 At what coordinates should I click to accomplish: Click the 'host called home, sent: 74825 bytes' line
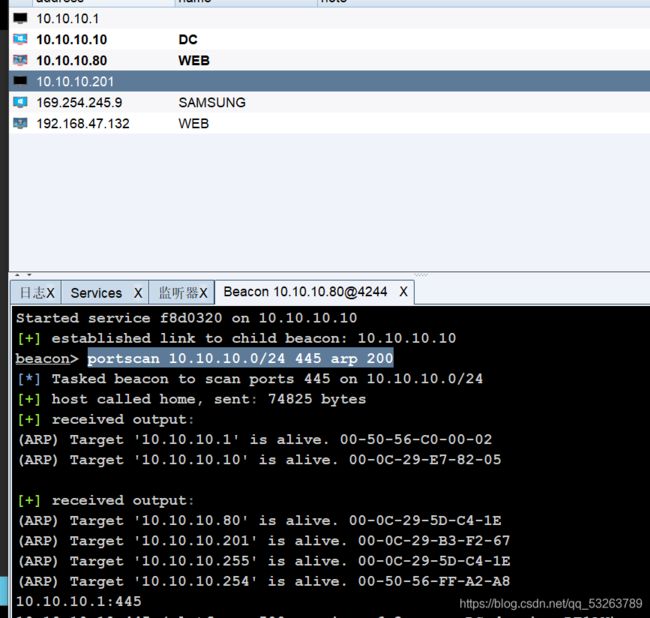click(x=192, y=399)
